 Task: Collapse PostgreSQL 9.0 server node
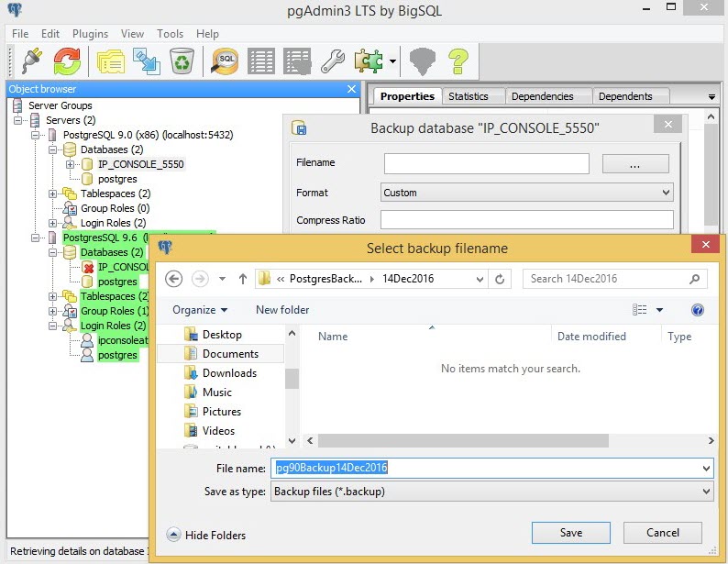point(35,135)
